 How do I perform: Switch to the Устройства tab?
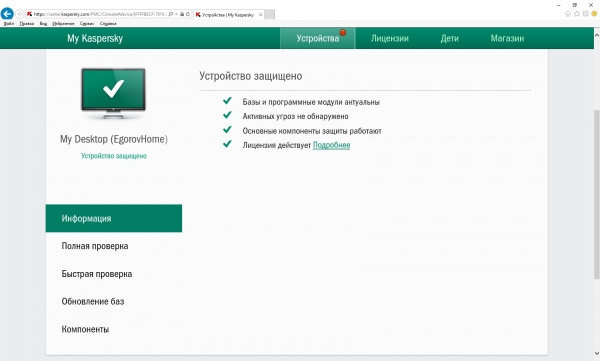point(318,38)
